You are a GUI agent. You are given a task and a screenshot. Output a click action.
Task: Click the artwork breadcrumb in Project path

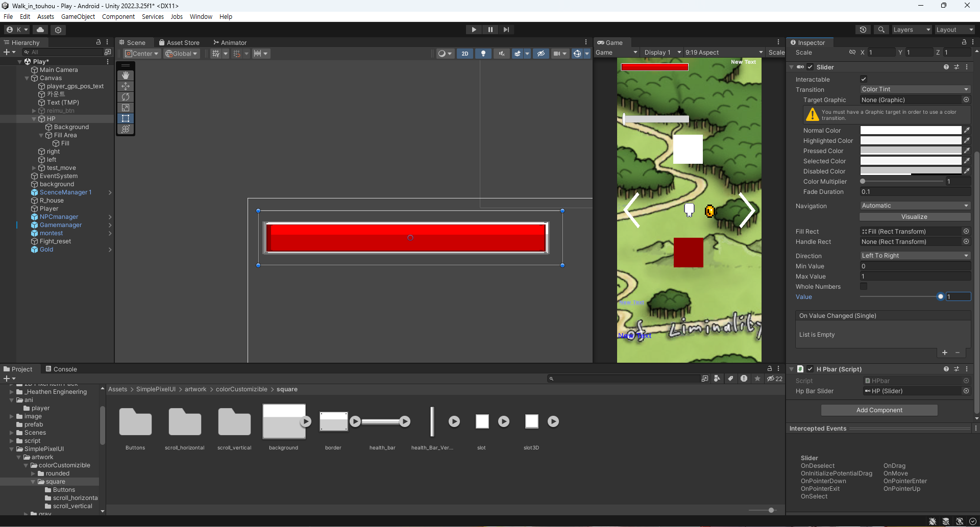coord(195,389)
